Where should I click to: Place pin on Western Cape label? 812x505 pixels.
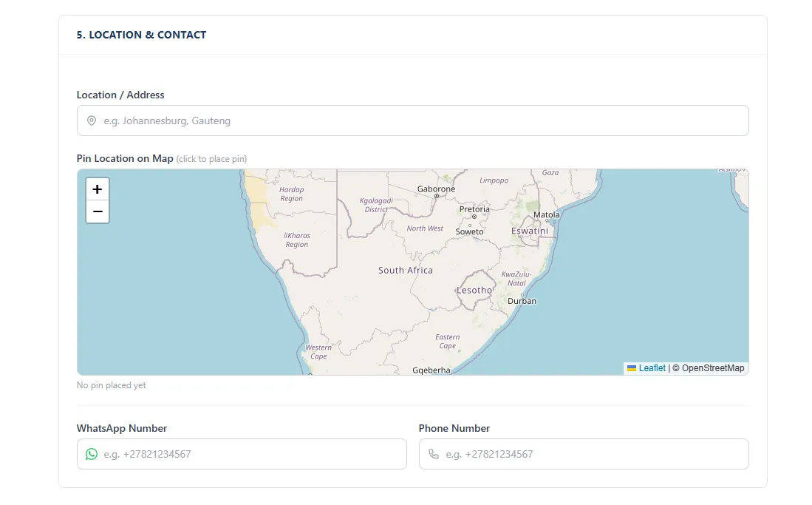(318, 352)
